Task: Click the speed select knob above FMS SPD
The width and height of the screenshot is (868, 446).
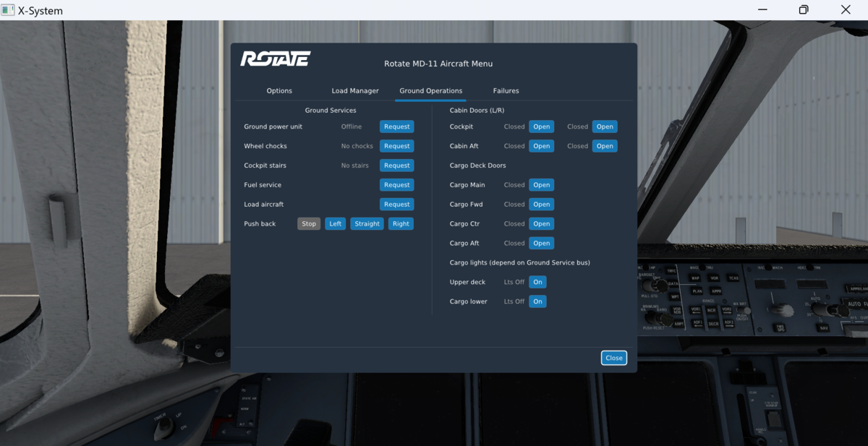Action: pos(783,309)
